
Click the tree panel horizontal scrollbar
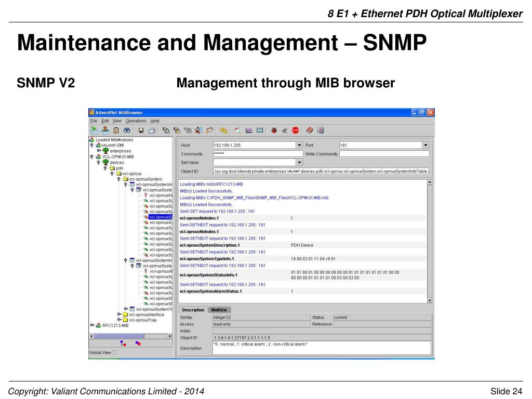(x=130, y=336)
